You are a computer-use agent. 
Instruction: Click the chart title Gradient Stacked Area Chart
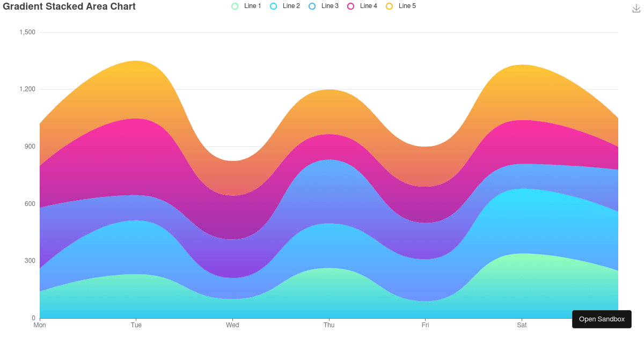(69, 6)
